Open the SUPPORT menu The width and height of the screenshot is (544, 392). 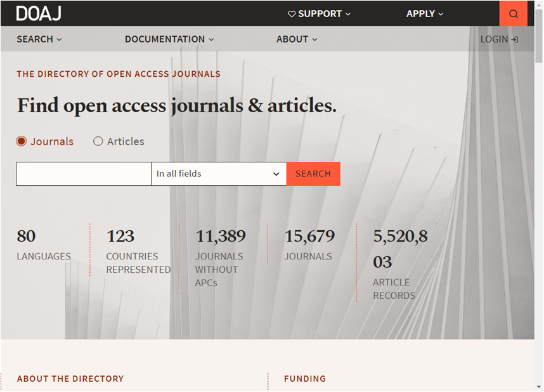pos(319,14)
